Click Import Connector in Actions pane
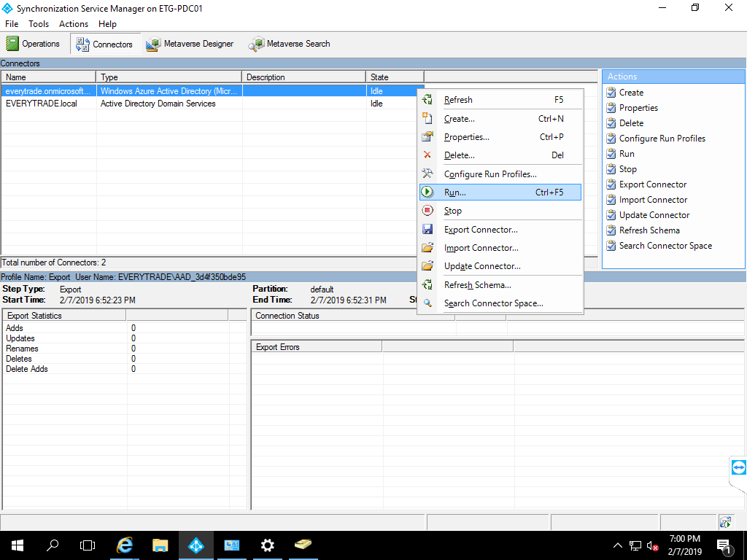This screenshot has width=747, height=560. [653, 200]
